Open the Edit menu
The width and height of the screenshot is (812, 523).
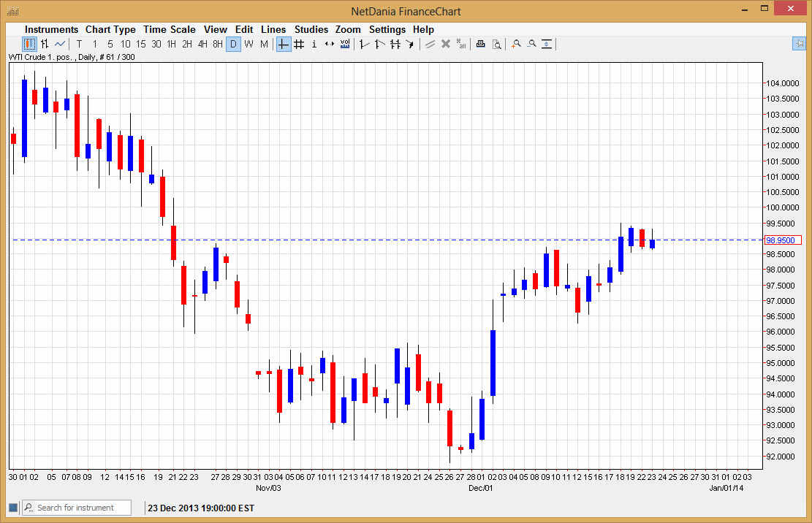pos(244,29)
